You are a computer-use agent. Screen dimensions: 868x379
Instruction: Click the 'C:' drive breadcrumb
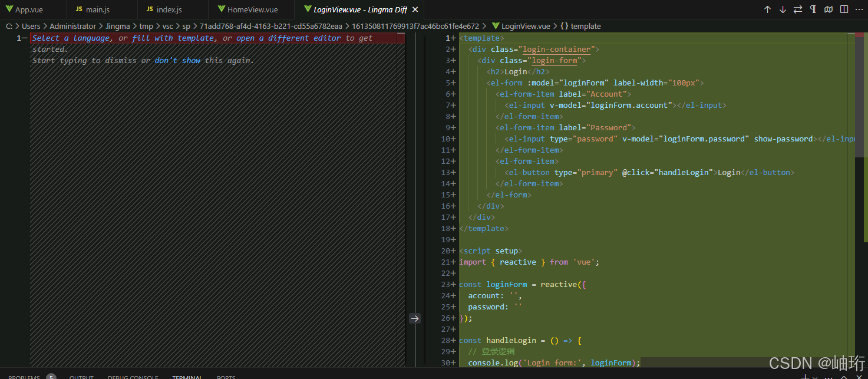(9, 26)
